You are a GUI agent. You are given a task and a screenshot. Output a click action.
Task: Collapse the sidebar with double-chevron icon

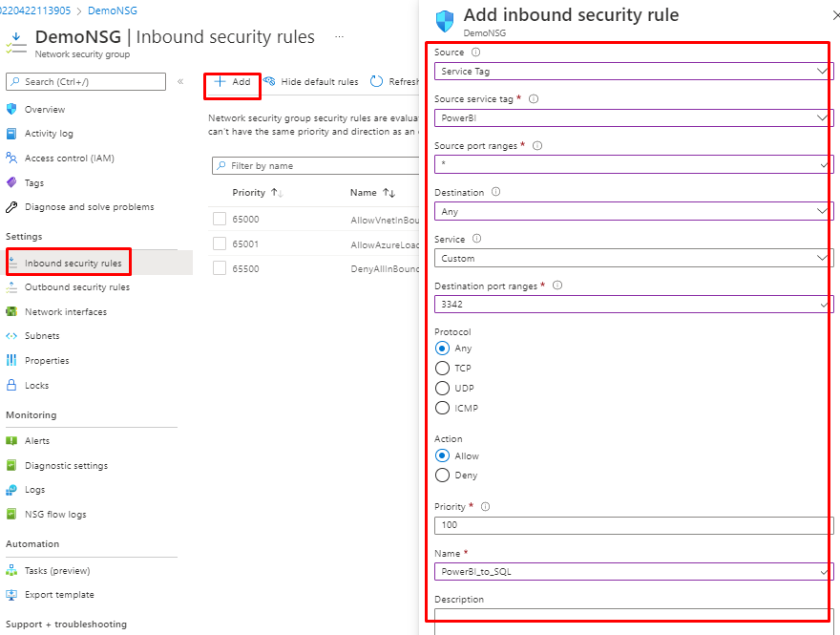180,82
